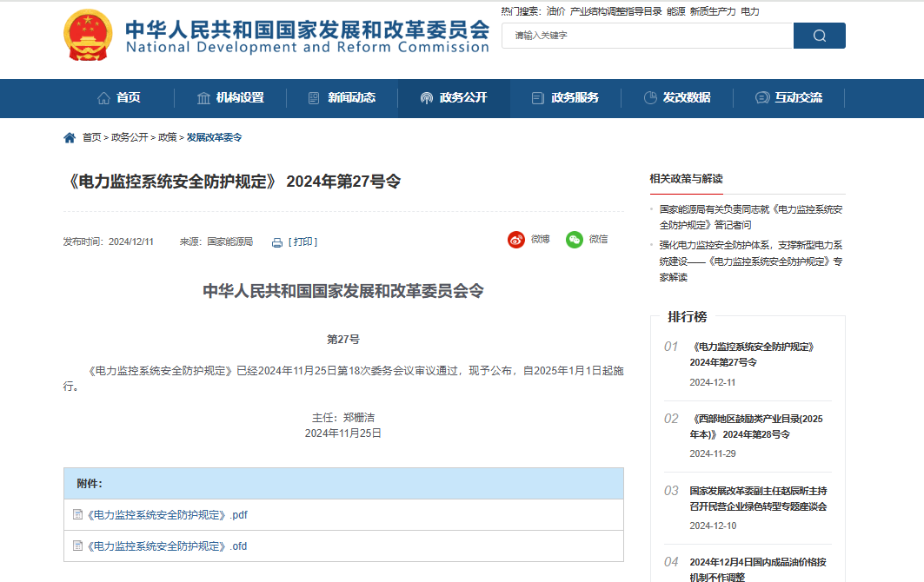The width and height of the screenshot is (924, 582).
Task: Click the building icon beside 机构设置
Action: coord(203,98)
